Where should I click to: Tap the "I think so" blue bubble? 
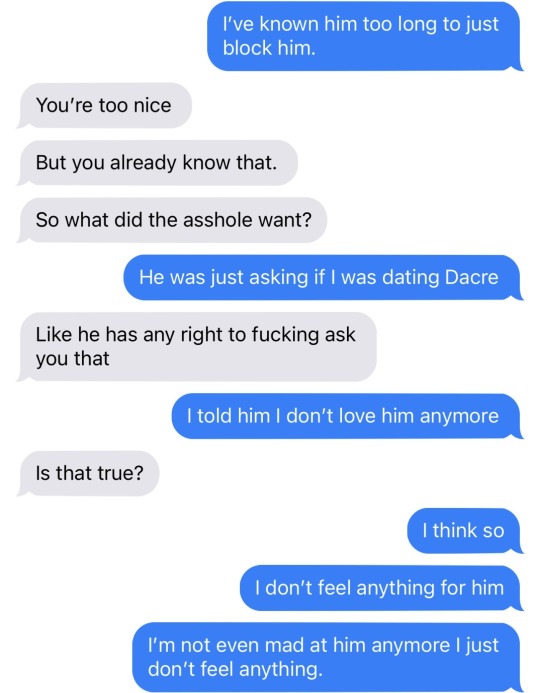(463, 531)
